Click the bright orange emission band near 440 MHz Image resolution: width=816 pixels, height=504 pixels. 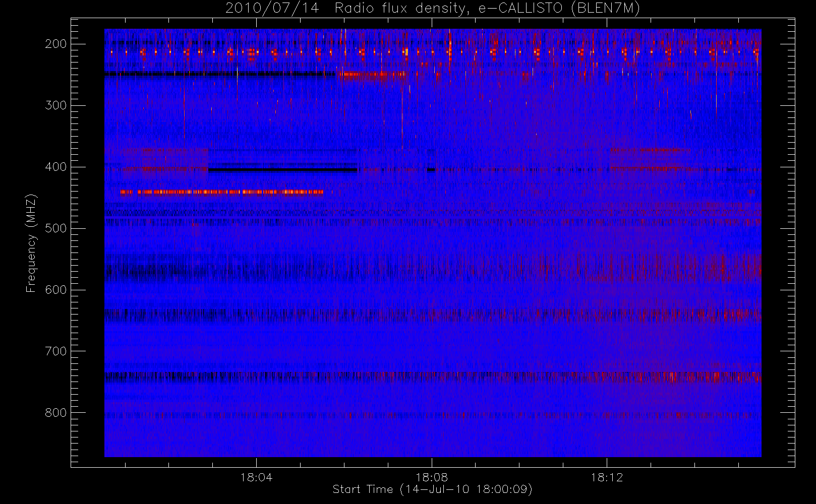222,192
